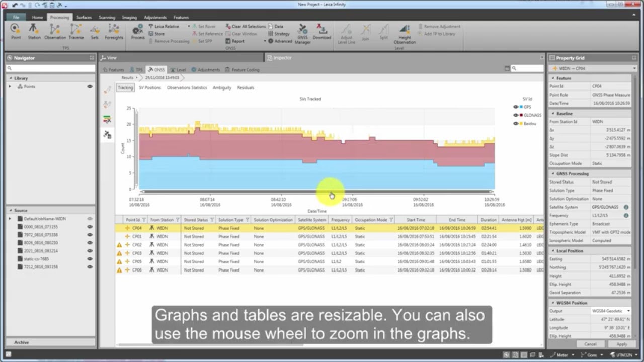Hide the 7972_0816_075338 source job
Viewport: 644px width, 362px height.
point(90,235)
